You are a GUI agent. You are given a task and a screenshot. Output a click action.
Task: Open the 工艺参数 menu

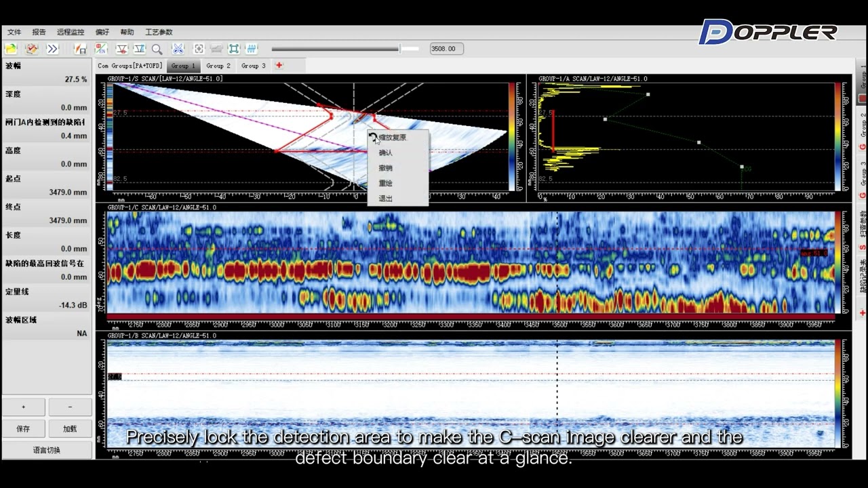click(159, 32)
